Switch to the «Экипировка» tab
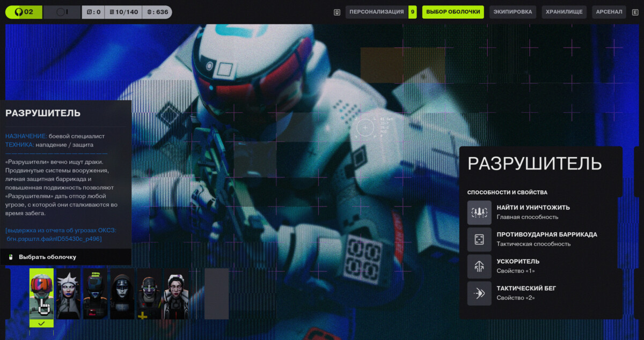Viewport: 644px width, 340px height. point(513,12)
